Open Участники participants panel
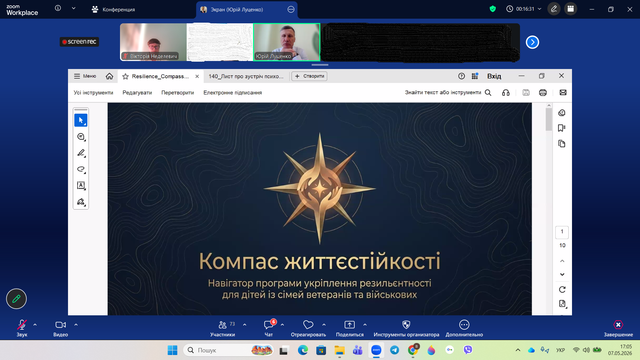 point(222,328)
